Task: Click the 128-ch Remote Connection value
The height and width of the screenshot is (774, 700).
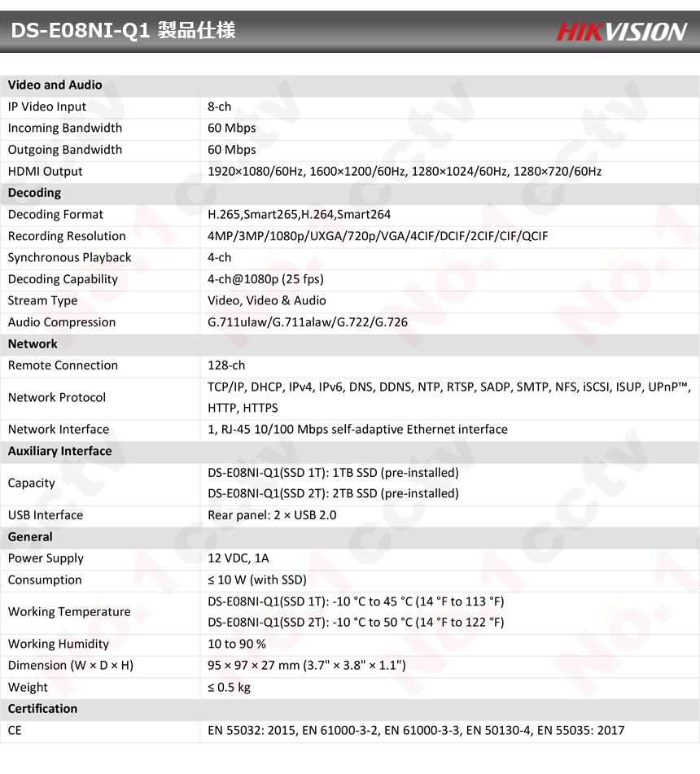Action: tap(226, 365)
